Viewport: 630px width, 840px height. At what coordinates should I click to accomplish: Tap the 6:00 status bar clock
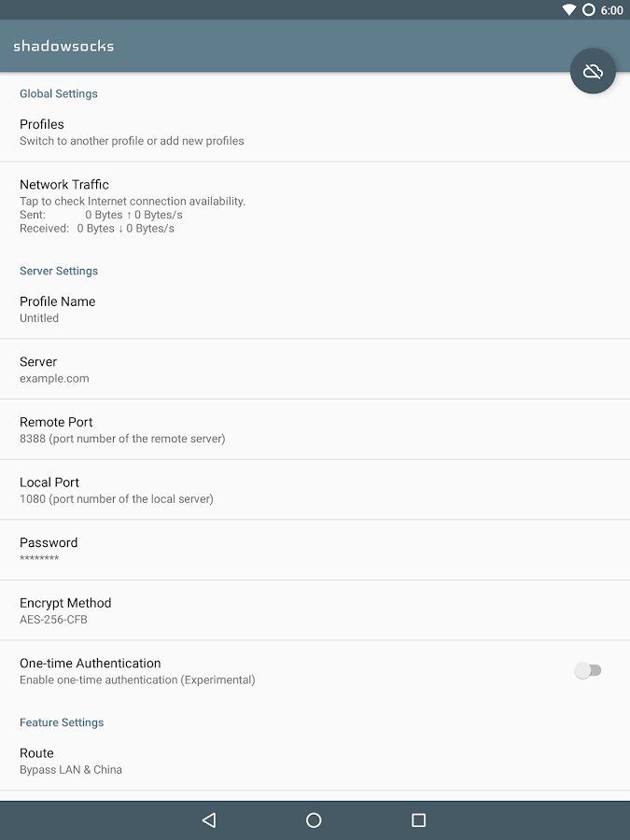(x=611, y=10)
